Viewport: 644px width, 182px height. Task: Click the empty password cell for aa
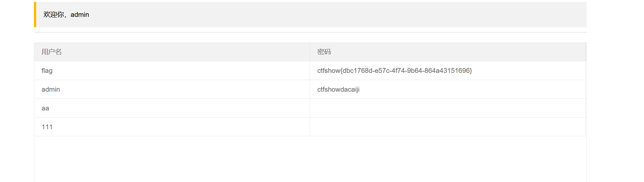coord(447,108)
